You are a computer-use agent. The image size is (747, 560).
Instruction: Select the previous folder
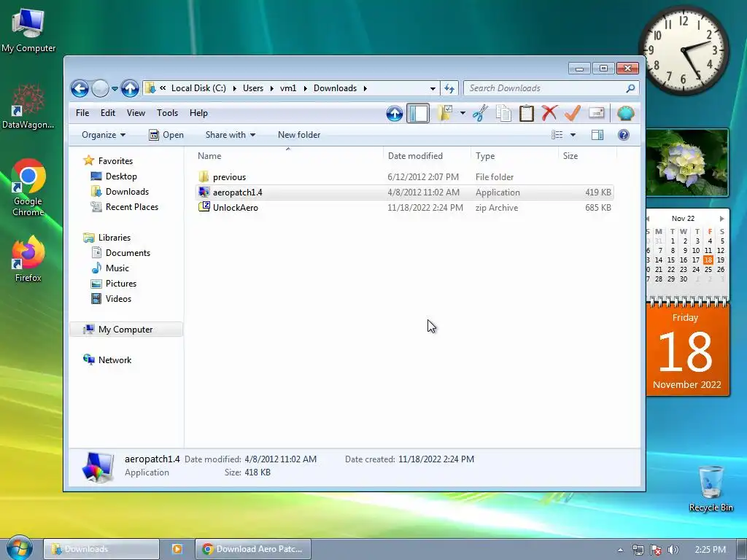tap(404, 177)
